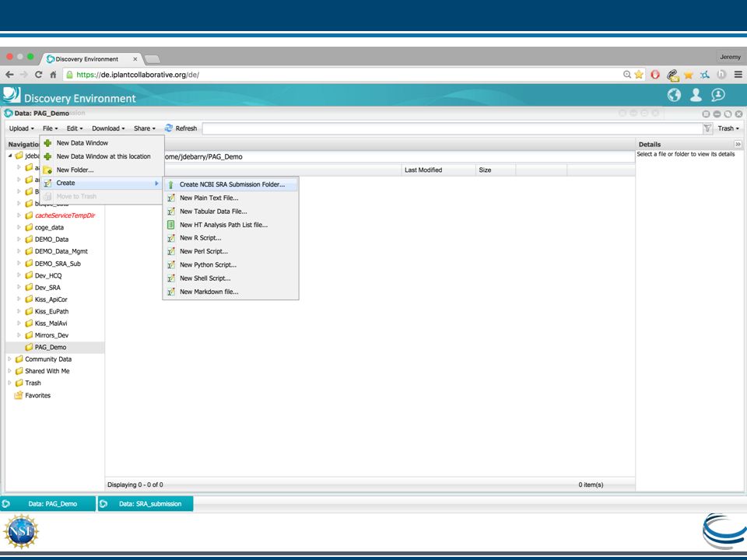The height and width of the screenshot is (560, 747).
Task: Select the DEMO_Data folder
Action: click(51, 240)
